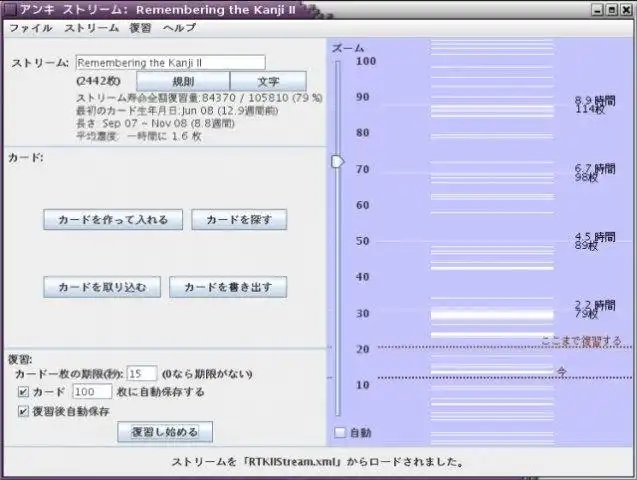Click the ズーム label
Screen dimensions: 637x480
pyautogui.click(x=348, y=48)
